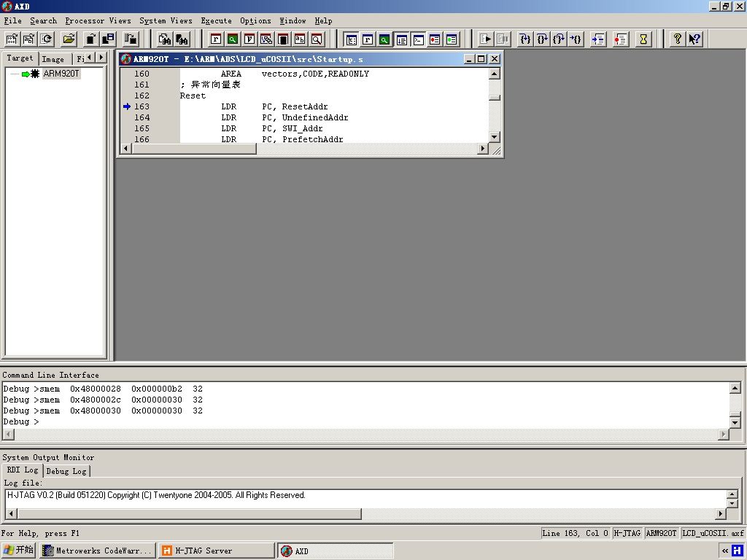Screen dimensions: 747x560
Task: Open the Processor Registers view icon
Action: pyautogui.click(x=216, y=39)
